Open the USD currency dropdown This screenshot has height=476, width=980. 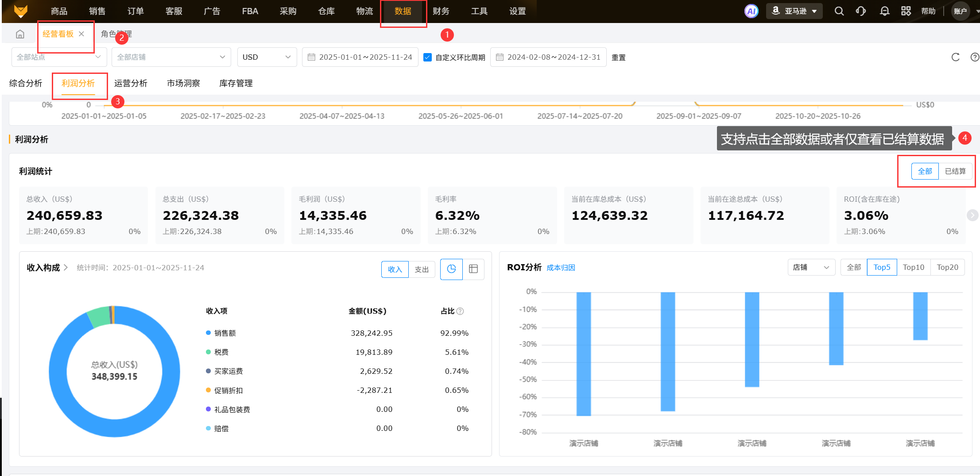[x=267, y=57]
